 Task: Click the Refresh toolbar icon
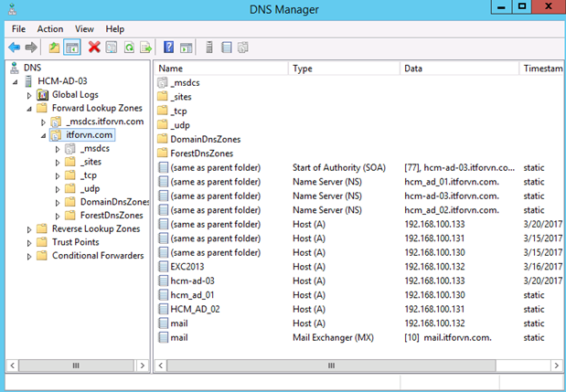pos(129,47)
